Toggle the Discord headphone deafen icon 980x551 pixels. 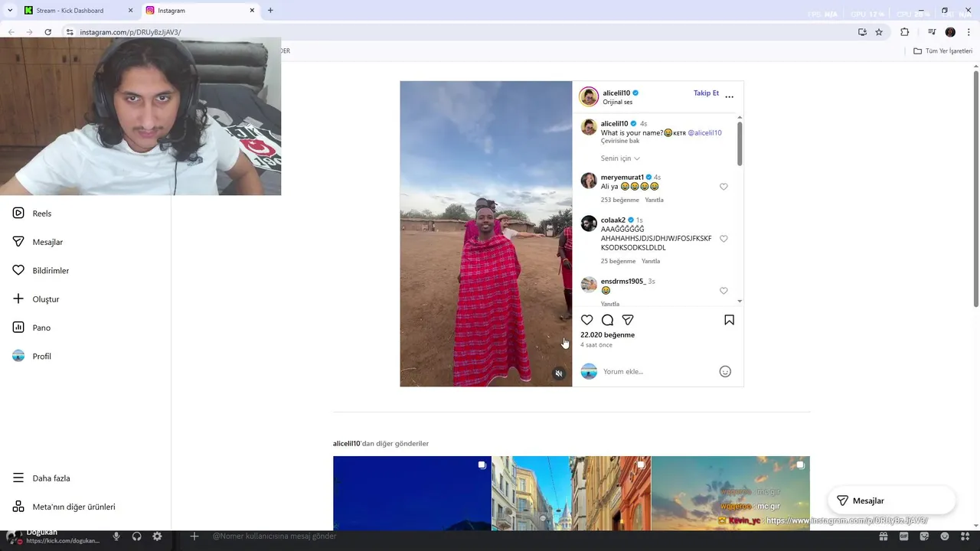point(136,536)
